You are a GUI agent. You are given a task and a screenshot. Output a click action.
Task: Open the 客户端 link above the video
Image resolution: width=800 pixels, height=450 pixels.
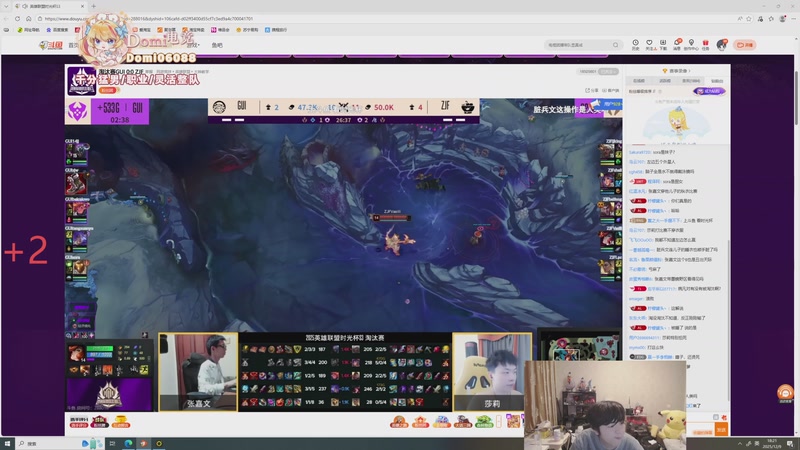coord(610,90)
